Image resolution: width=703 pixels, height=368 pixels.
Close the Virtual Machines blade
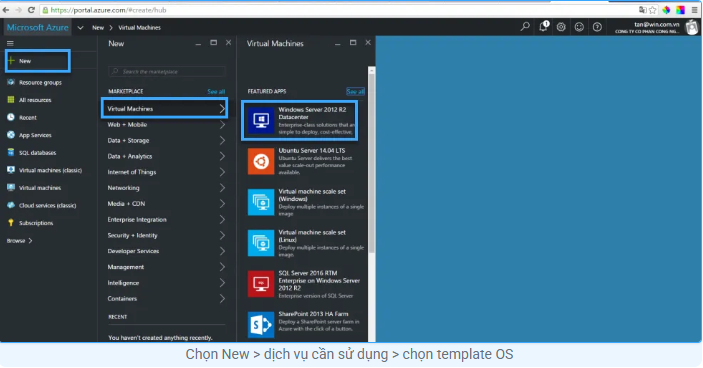pyautogui.click(x=368, y=43)
